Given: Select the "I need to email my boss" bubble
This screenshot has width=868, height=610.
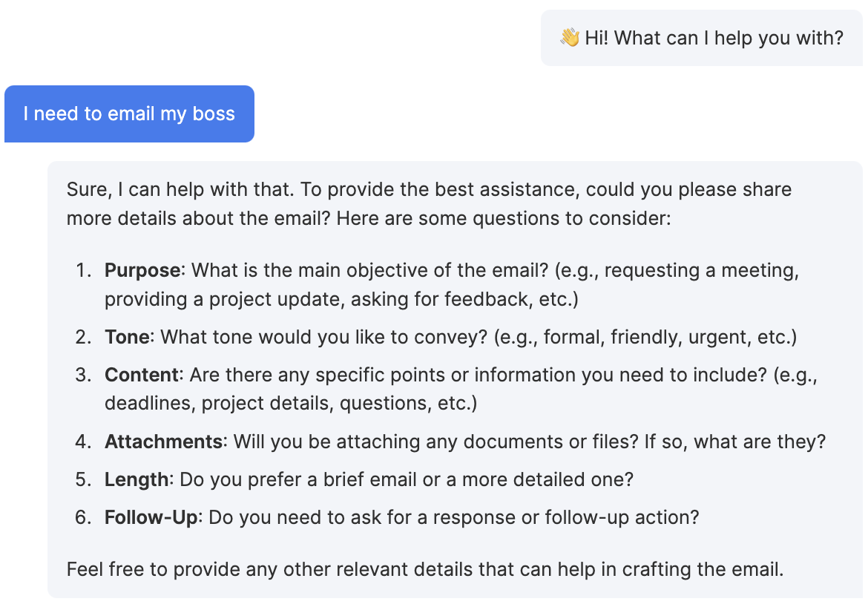Looking at the screenshot, I should click(x=129, y=114).
